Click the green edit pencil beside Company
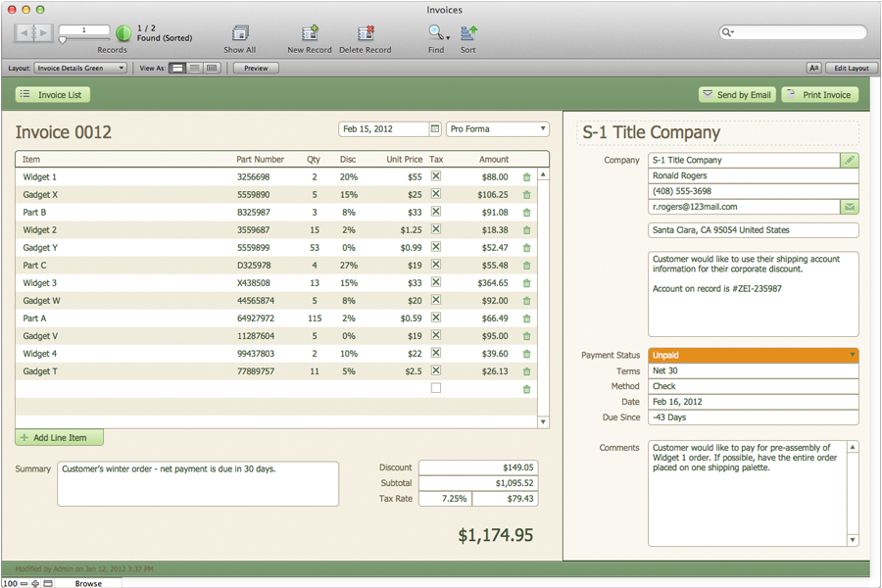The height and width of the screenshot is (588, 882). point(849,160)
